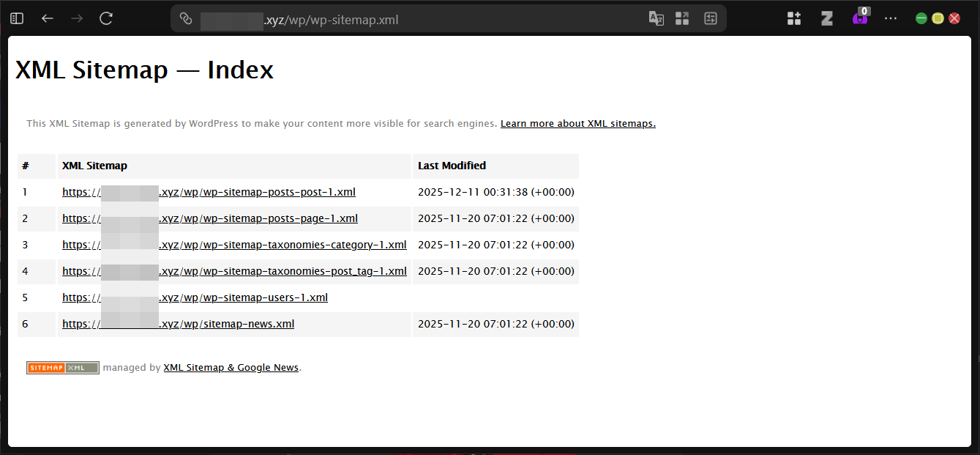Click the disabled forward navigation arrow
Screen dimensions: 980x455
76,18
